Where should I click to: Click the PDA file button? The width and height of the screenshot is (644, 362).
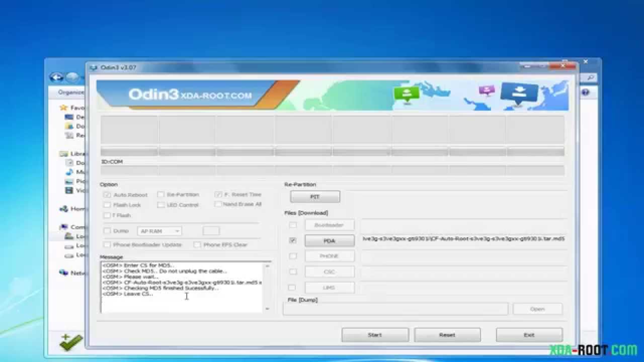coord(330,241)
